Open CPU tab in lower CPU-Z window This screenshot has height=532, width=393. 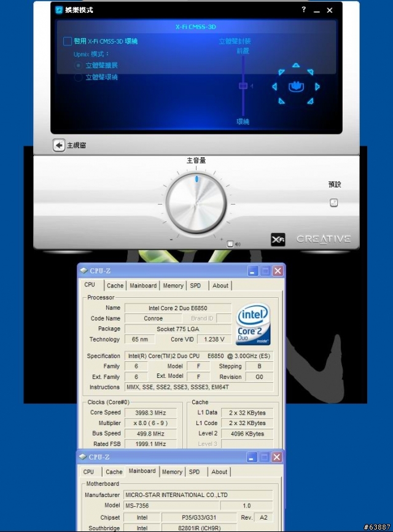pos(88,472)
